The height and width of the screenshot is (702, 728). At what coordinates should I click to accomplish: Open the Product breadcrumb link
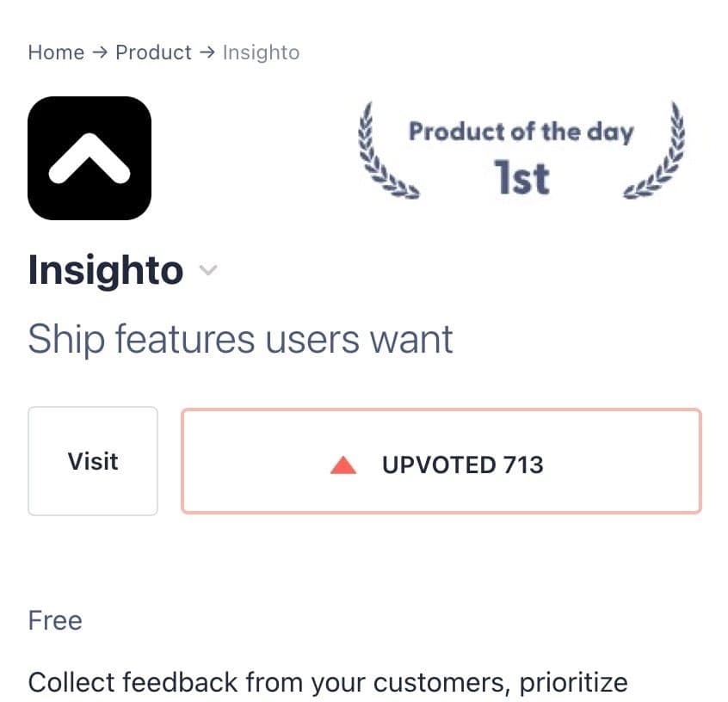pos(153,52)
